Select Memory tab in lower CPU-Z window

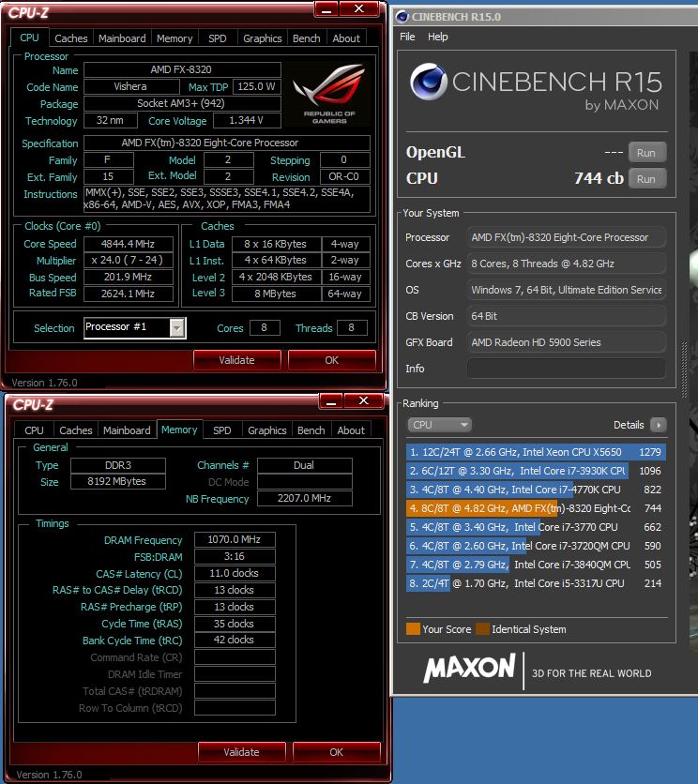click(x=179, y=430)
